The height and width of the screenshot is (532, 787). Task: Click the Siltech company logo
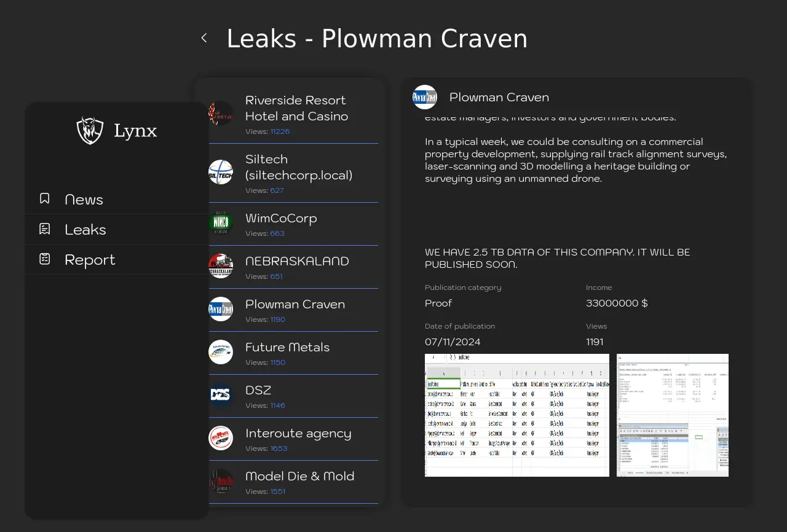click(x=221, y=172)
